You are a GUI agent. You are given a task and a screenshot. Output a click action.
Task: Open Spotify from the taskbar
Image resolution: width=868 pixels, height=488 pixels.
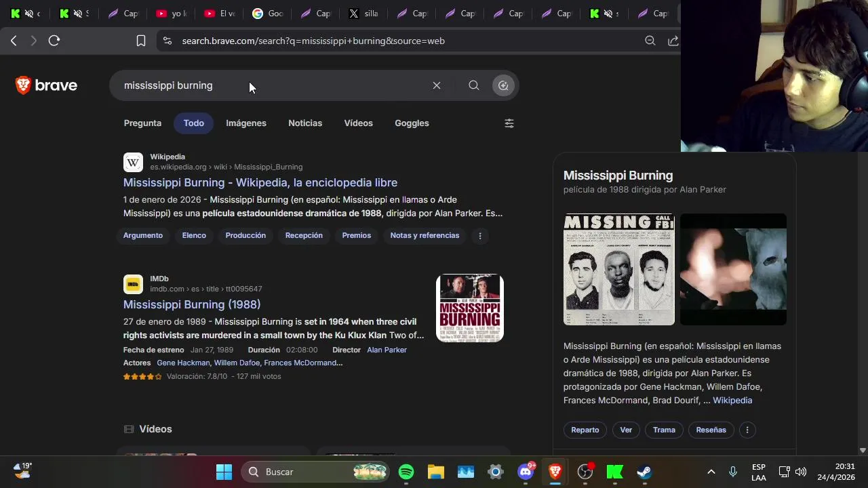click(406, 472)
